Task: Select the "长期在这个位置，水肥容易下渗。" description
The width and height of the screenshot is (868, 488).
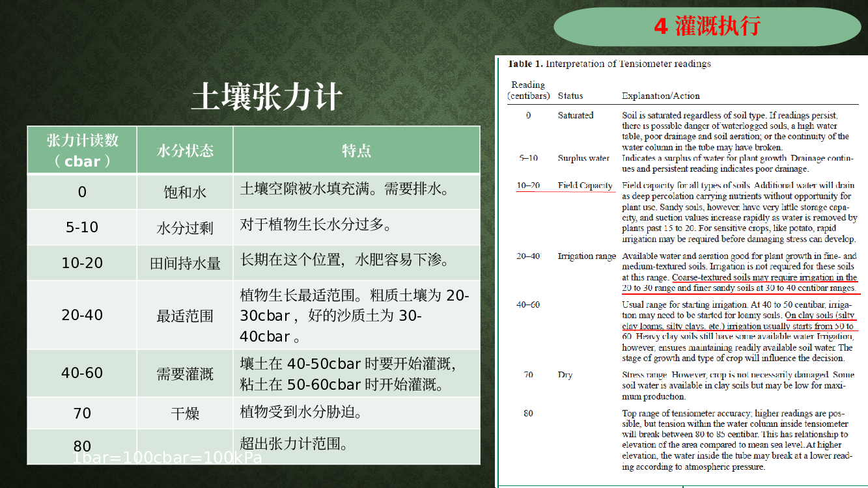Action: tap(345, 260)
